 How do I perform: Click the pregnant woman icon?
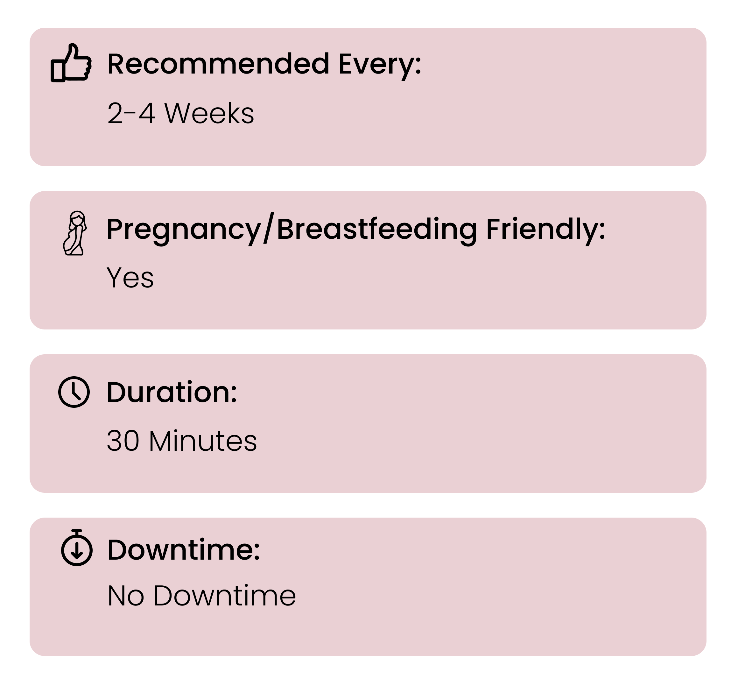tap(75, 233)
